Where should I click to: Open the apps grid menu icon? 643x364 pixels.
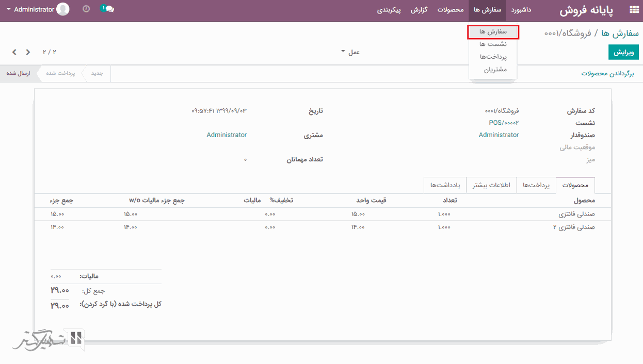click(x=634, y=10)
